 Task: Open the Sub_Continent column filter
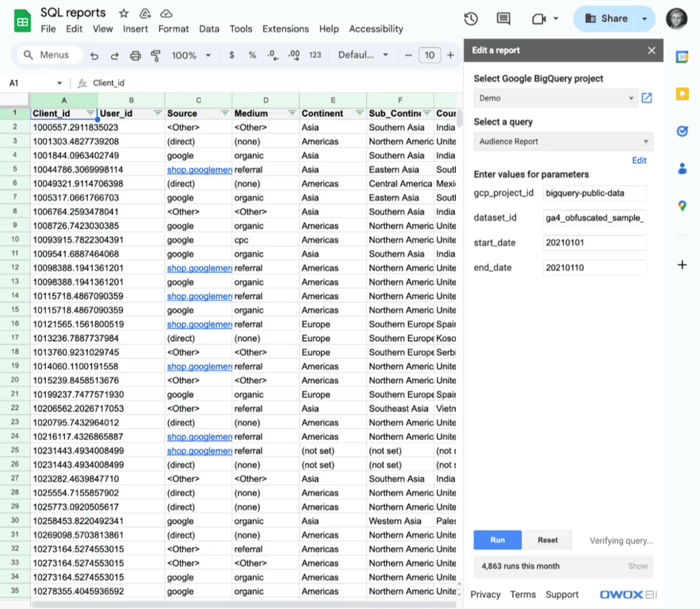pyautogui.click(x=427, y=113)
